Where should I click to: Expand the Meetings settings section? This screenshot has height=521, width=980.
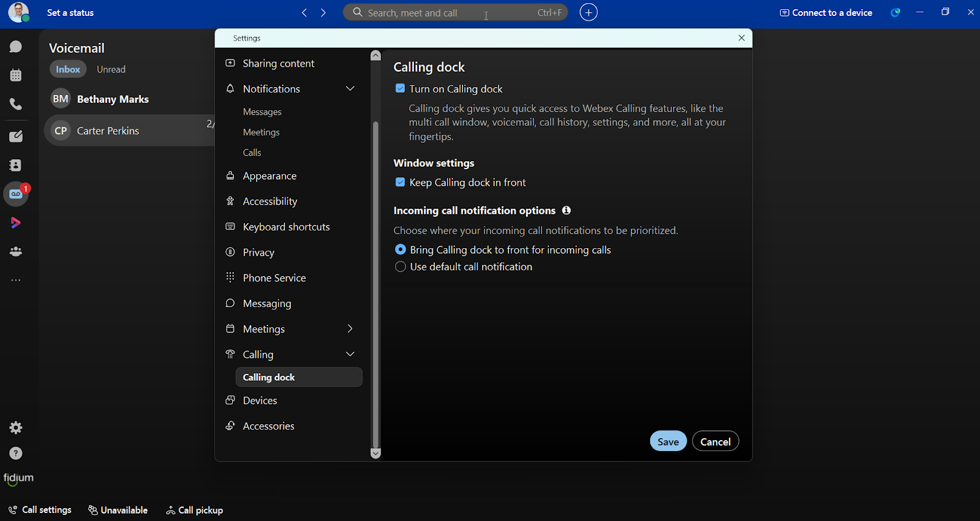[350, 329]
